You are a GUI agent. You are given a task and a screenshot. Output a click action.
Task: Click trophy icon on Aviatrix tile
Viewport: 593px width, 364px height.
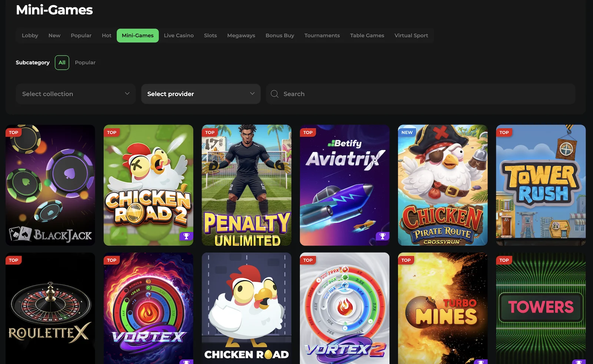[382, 236]
